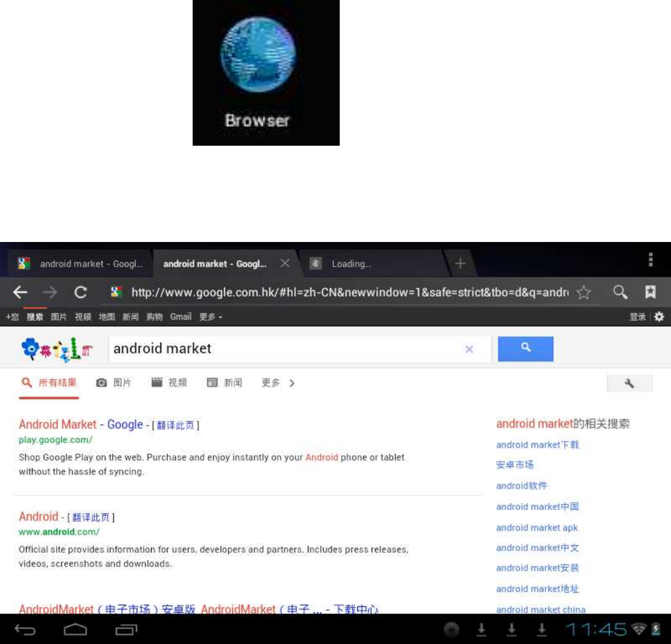Screen dimensions: 671x644
Task: Filter results by 视频 with clapper icon
Action: [x=169, y=382]
